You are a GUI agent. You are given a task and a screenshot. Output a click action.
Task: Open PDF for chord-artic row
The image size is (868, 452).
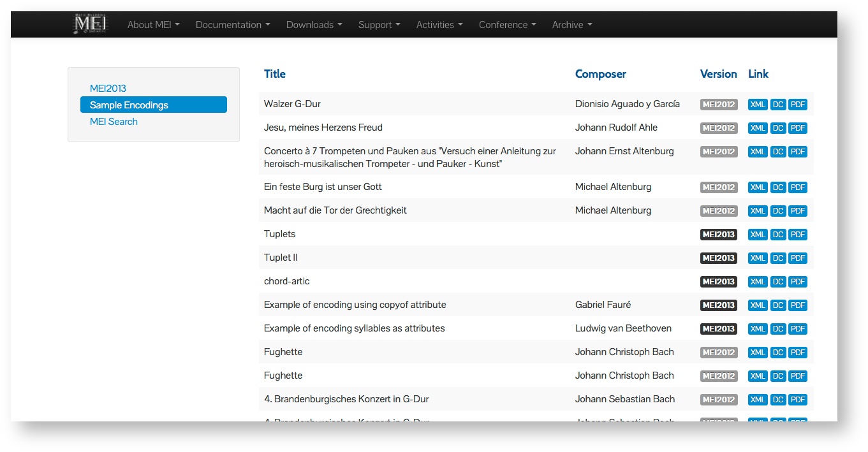click(x=797, y=282)
